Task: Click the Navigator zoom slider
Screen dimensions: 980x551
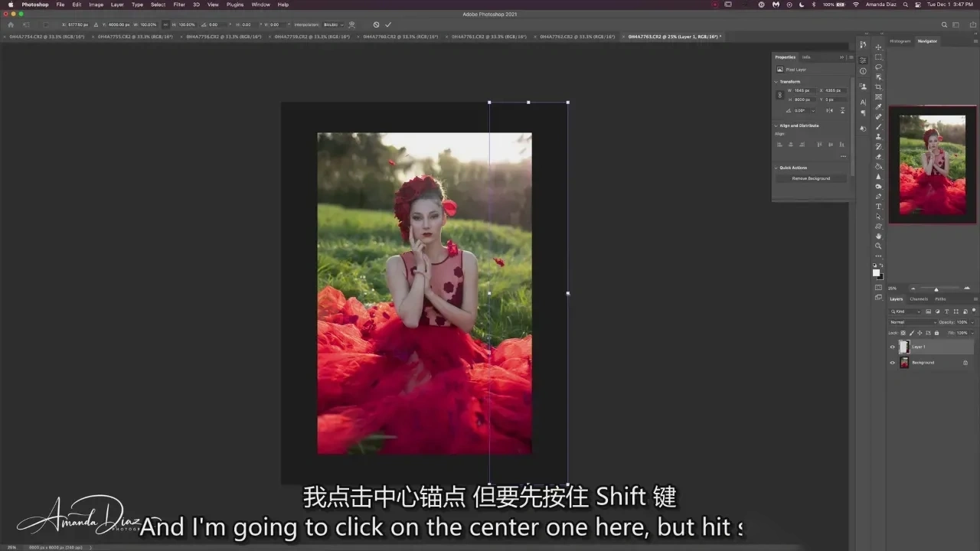Action: tap(936, 289)
